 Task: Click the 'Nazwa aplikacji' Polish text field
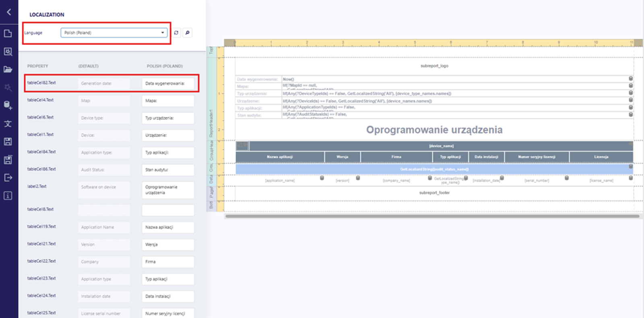click(x=168, y=227)
